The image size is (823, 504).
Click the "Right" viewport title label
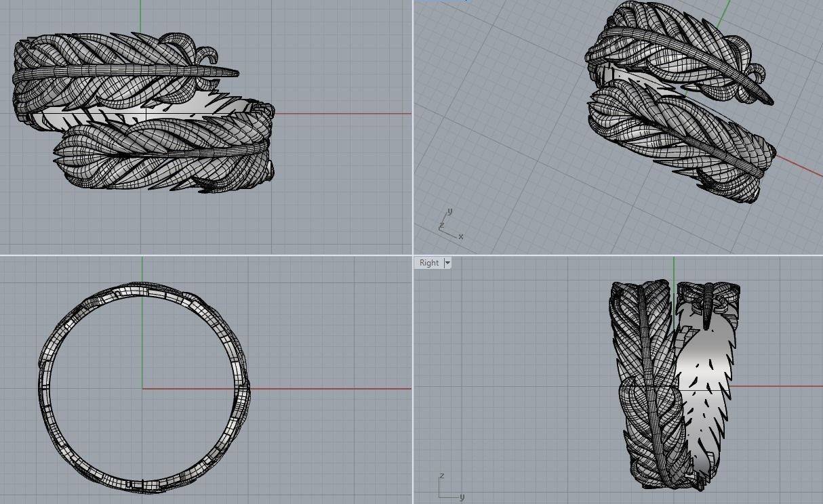(429, 263)
